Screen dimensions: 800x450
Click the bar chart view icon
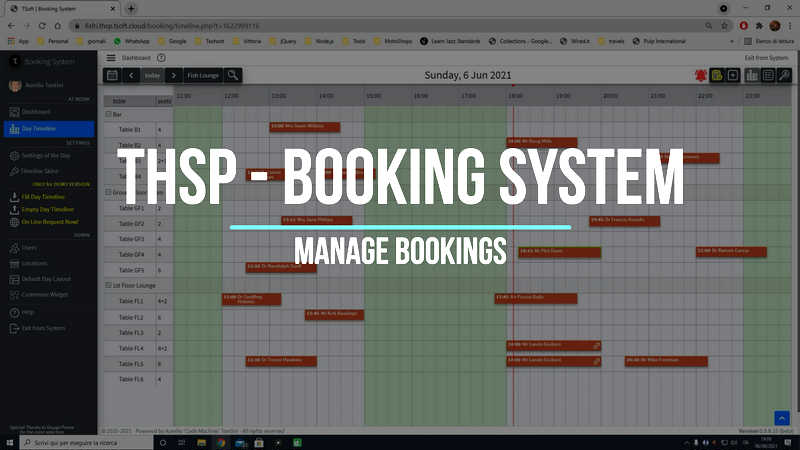point(752,75)
